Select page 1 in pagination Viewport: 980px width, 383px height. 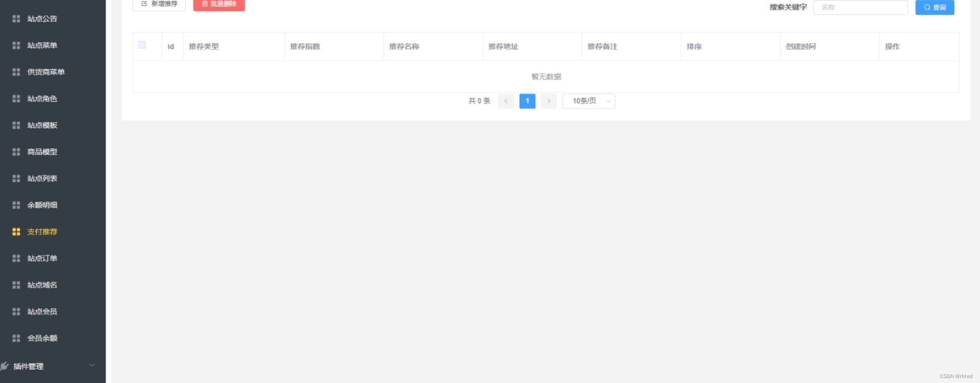point(527,101)
